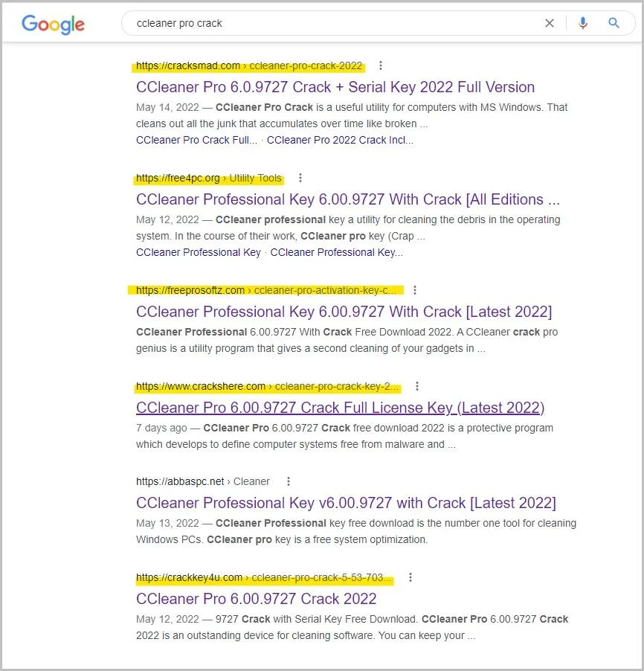Click the CCleaner Pro Crack Full sitelink
Viewport: 644px width, 671px height.
(x=196, y=140)
